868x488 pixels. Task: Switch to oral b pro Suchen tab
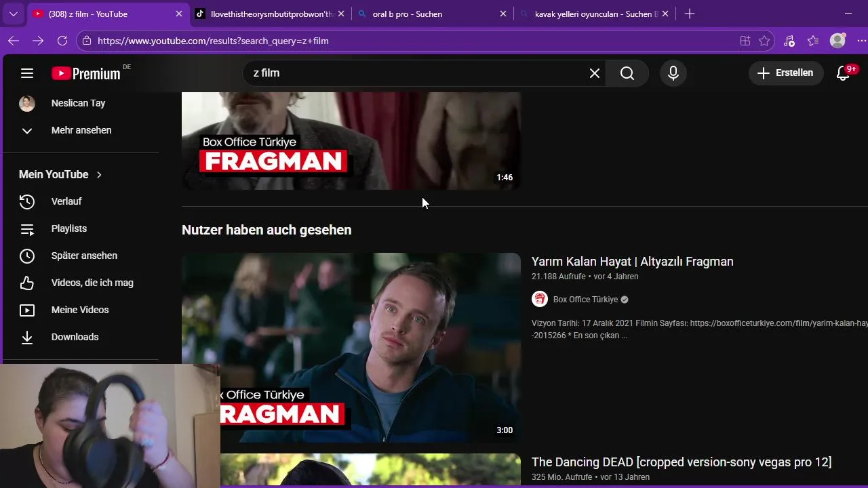(x=433, y=14)
